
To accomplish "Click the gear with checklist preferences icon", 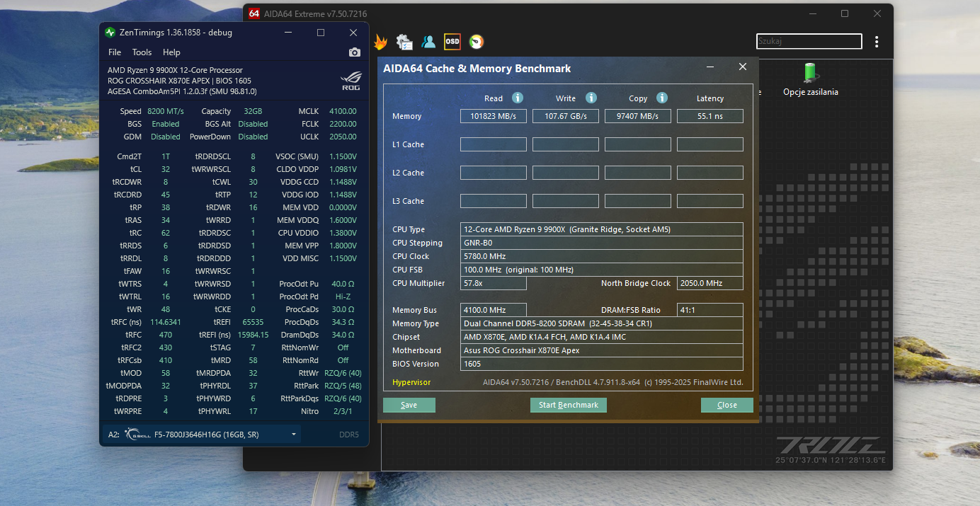I will pyautogui.click(x=404, y=42).
